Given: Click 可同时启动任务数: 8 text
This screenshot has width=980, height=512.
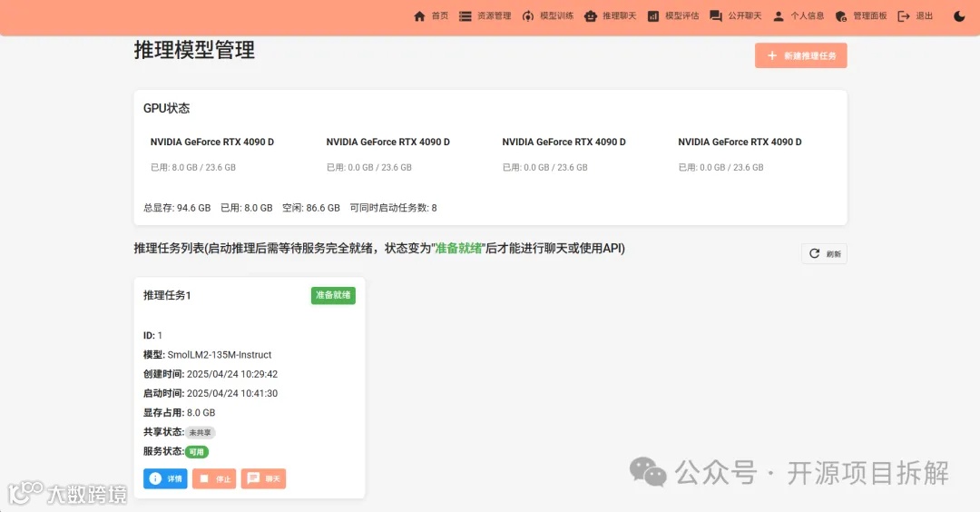Looking at the screenshot, I should pos(393,208).
